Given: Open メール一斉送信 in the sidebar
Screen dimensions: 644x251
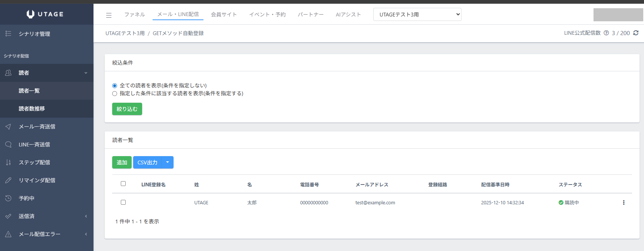Looking at the screenshot, I should [x=37, y=127].
